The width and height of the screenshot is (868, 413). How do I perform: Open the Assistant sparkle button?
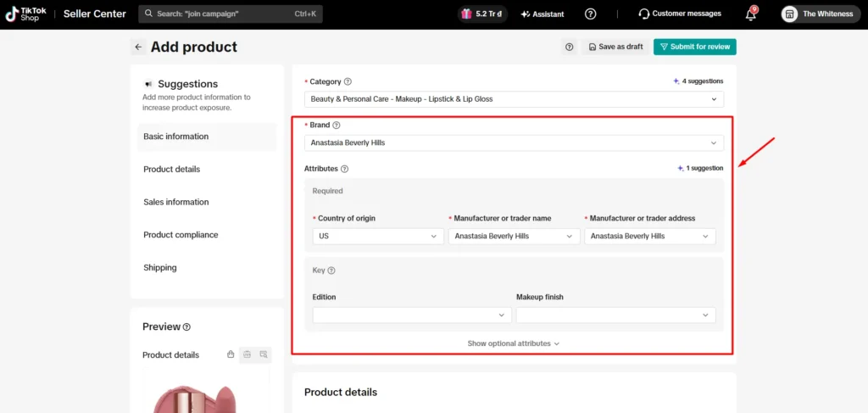(542, 14)
